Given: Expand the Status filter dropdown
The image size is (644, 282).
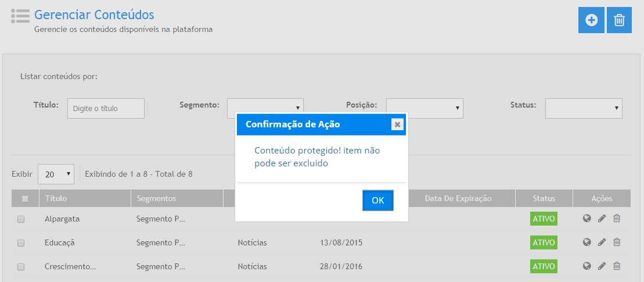Looking at the screenshot, I should tap(583, 108).
